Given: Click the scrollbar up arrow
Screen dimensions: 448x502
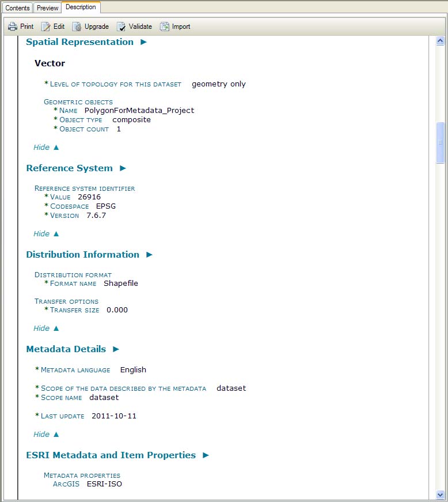Looking at the screenshot, I should click(x=441, y=41).
